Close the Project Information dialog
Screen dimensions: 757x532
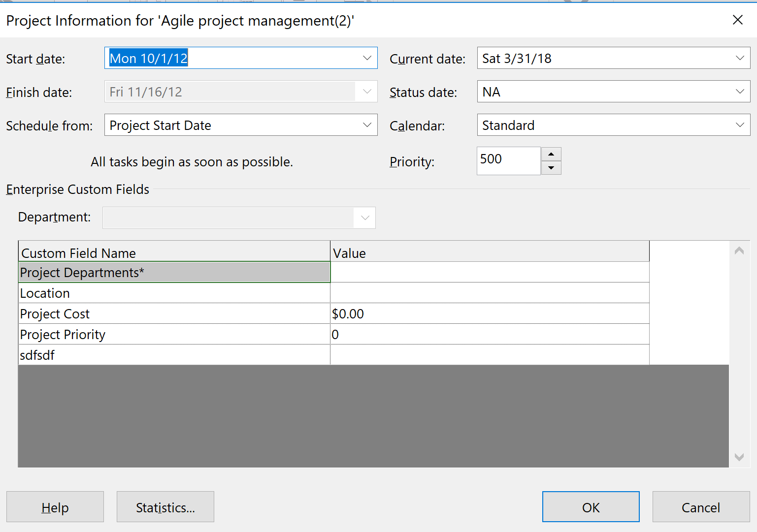737,20
